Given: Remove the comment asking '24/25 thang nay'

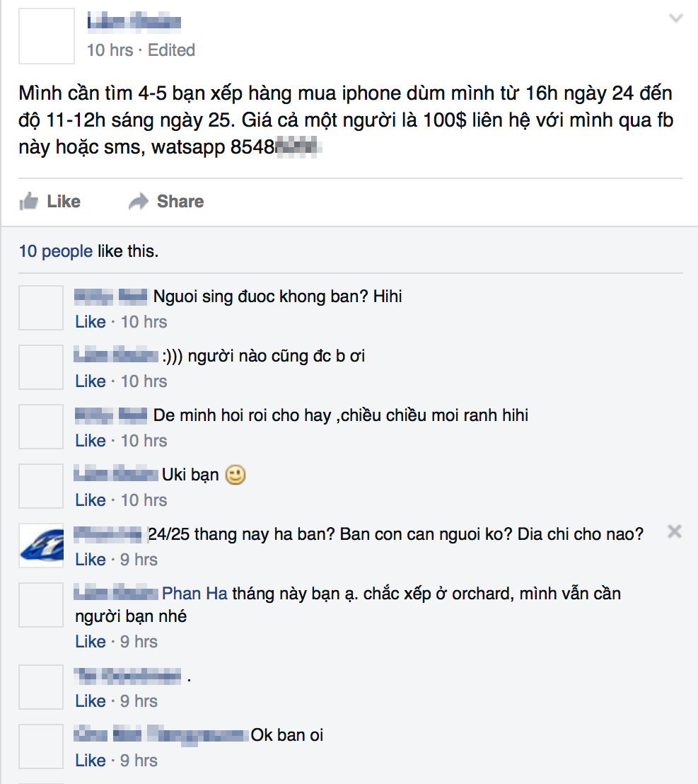Looking at the screenshot, I should [x=675, y=531].
